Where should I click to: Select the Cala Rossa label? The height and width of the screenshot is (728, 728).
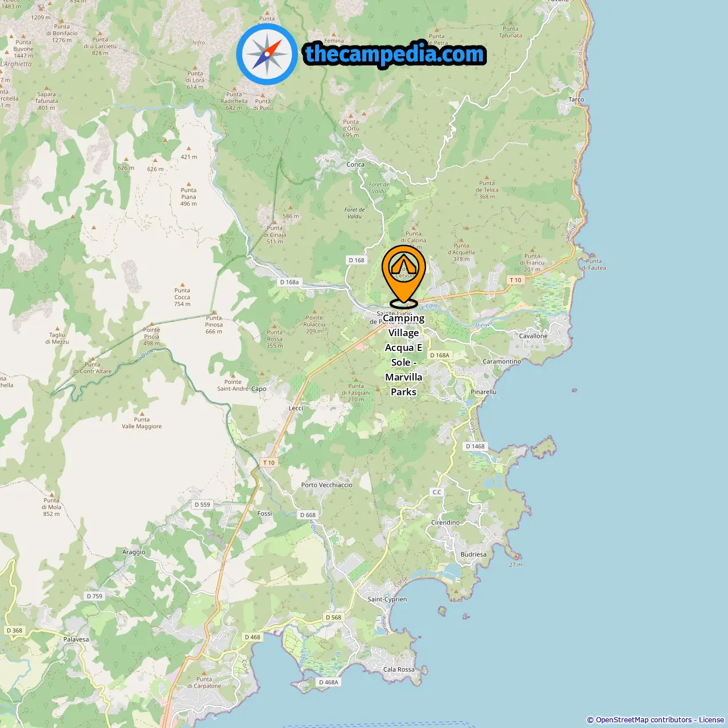[x=399, y=669]
